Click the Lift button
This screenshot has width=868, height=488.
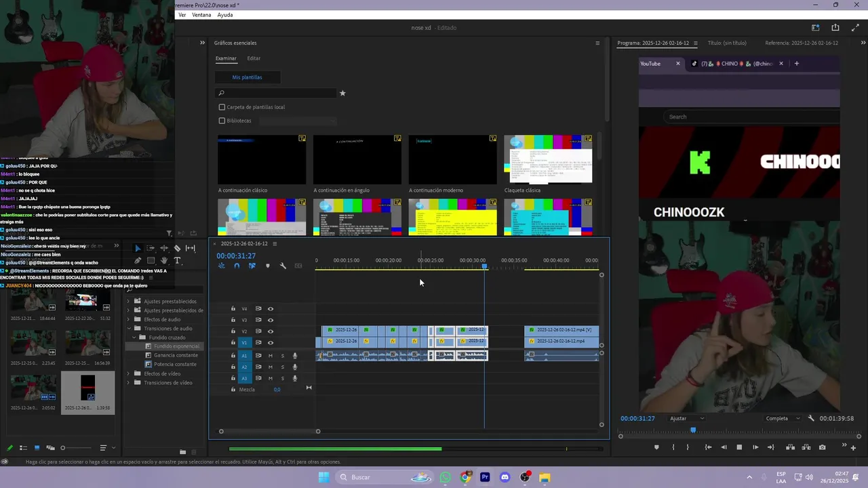pos(790,447)
